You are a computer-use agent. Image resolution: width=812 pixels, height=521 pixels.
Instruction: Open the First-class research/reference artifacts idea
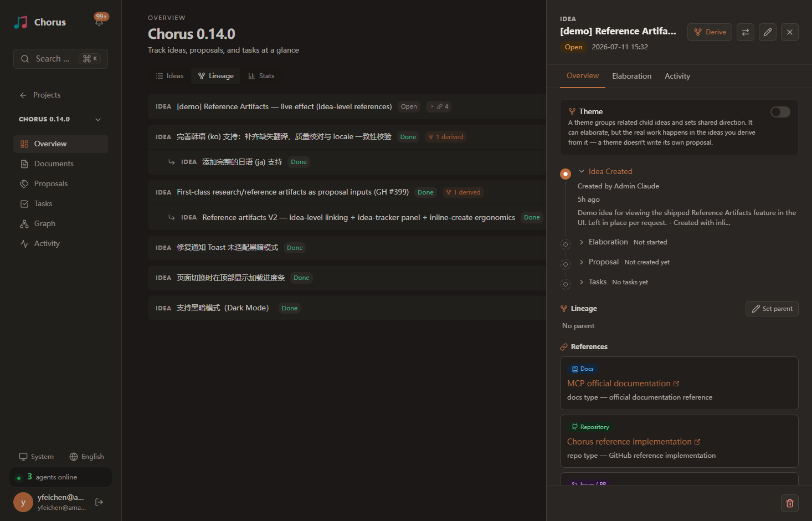[x=347, y=192]
